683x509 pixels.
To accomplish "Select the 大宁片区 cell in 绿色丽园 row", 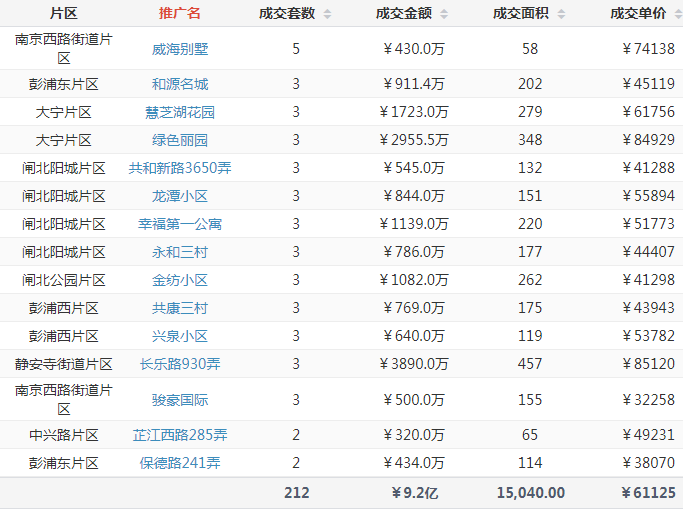I will click(x=64, y=140).
